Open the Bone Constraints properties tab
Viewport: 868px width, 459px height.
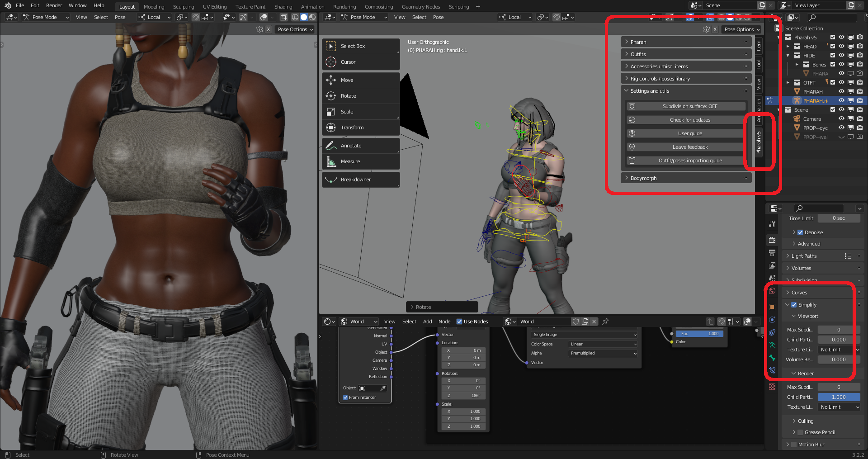pyautogui.click(x=772, y=370)
